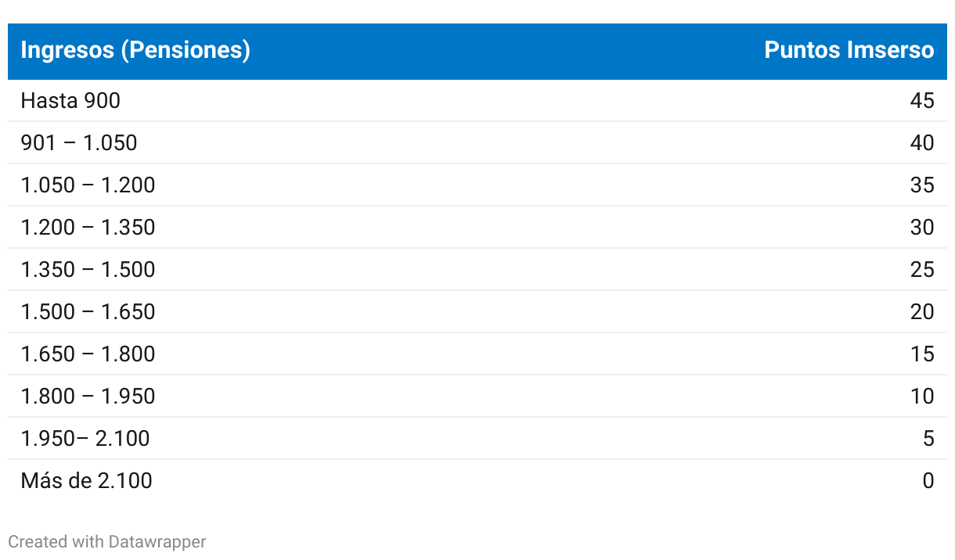
Task: Click the "1.200 – 1.350" income range
Action: point(88,228)
